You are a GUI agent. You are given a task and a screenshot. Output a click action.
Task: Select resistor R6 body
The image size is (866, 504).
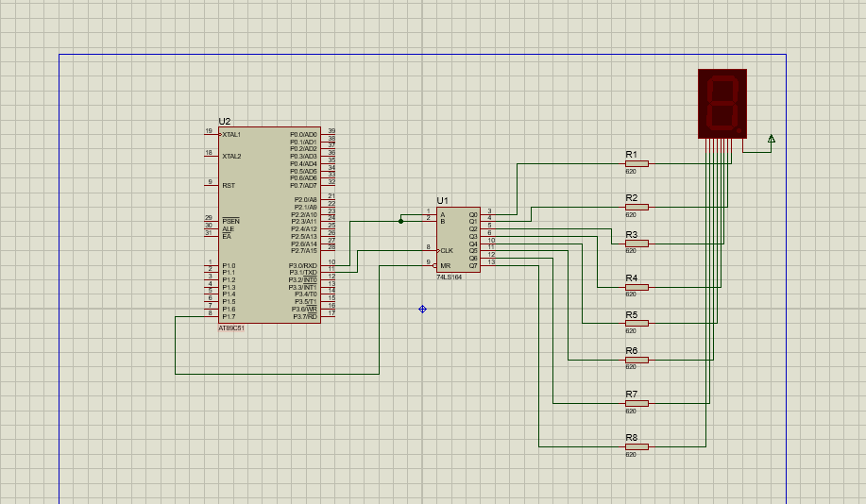[637, 360]
